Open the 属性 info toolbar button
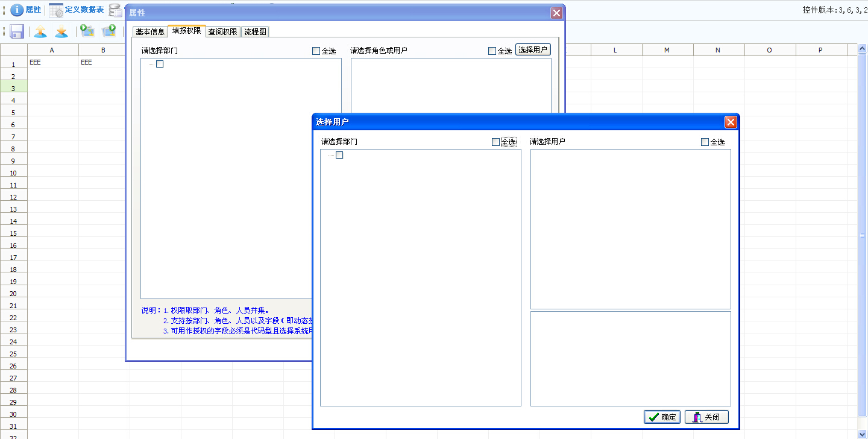868x439 pixels. 26,10
